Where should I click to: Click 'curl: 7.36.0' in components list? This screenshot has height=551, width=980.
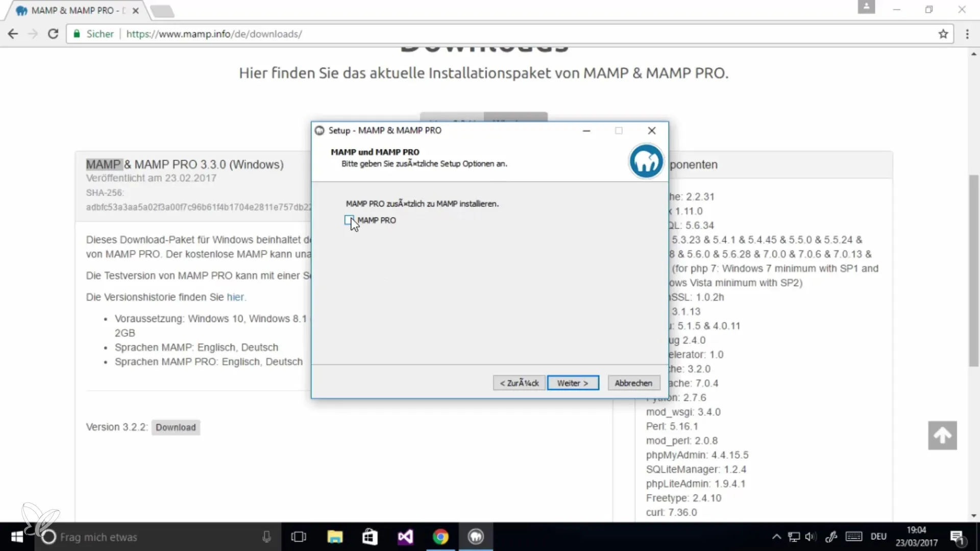tap(671, 512)
